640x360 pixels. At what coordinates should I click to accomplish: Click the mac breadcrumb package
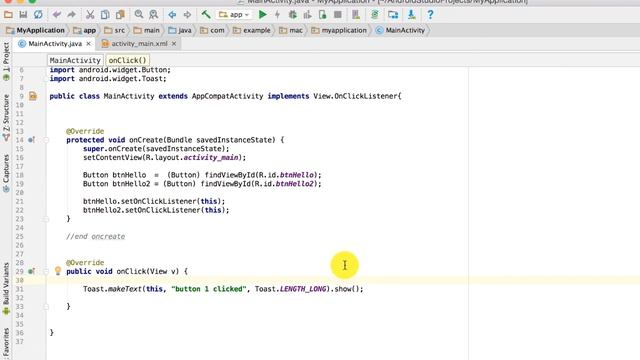(291, 30)
